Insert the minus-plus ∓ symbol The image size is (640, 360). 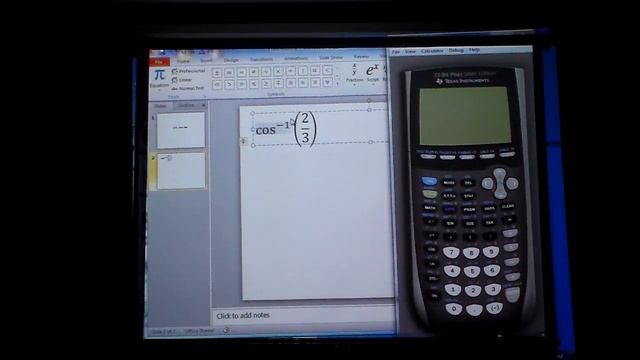point(278,84)
